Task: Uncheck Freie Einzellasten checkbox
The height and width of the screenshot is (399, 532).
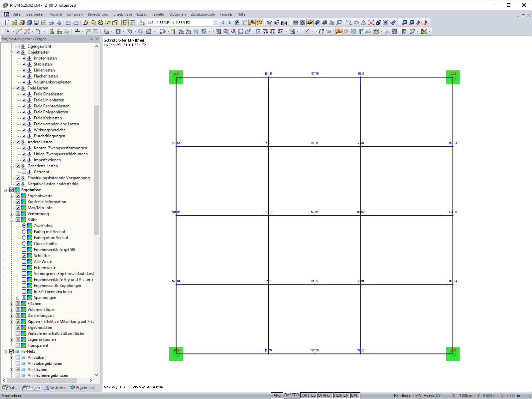Action: (24, 94)
